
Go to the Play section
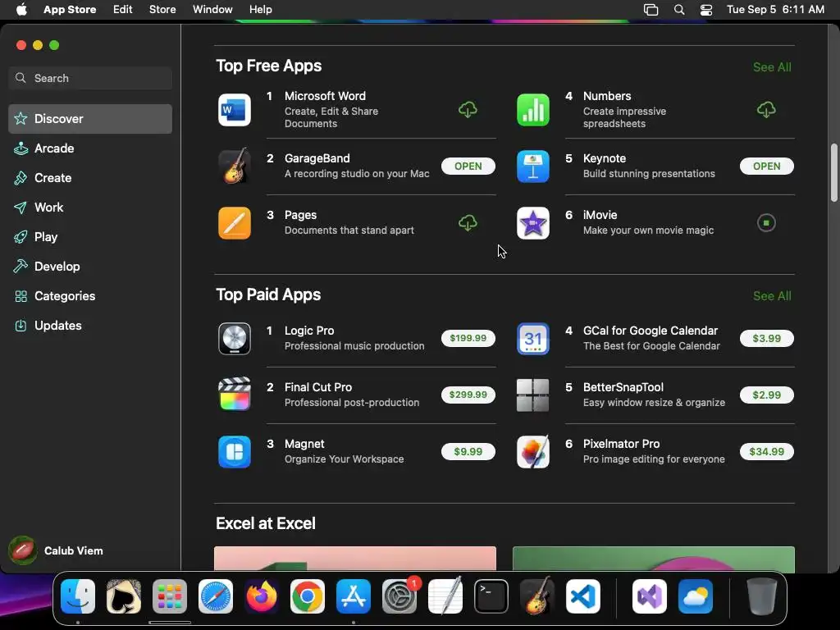(90, 237)
